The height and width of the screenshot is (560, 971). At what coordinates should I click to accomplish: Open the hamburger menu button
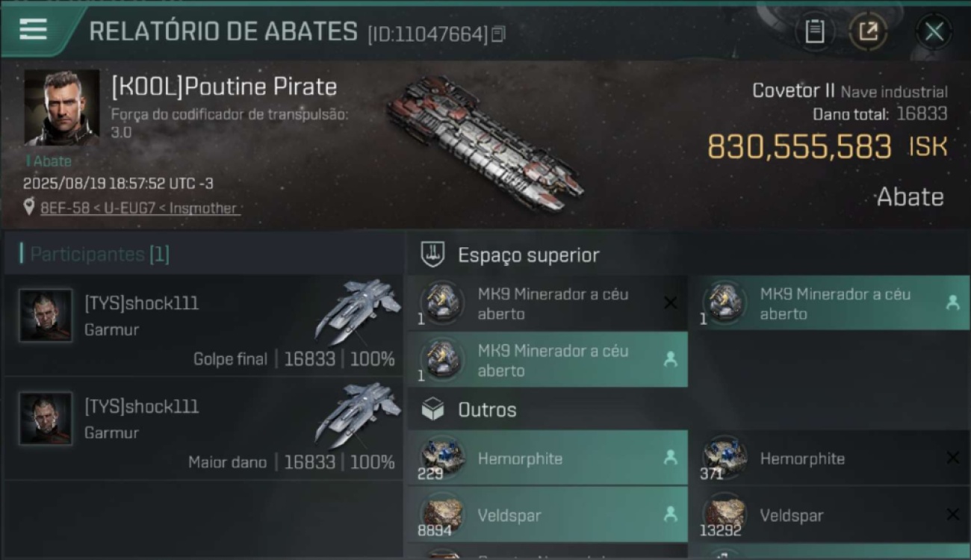33,30
